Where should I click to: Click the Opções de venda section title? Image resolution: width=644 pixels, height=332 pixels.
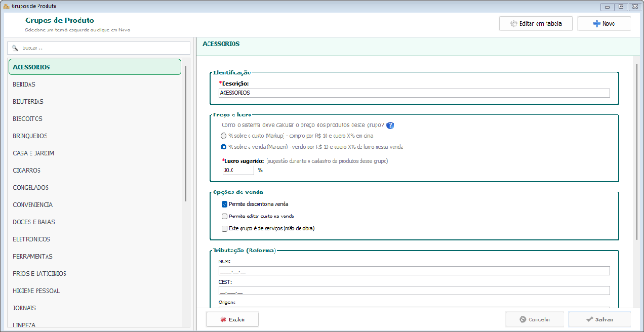click(238, 192)
